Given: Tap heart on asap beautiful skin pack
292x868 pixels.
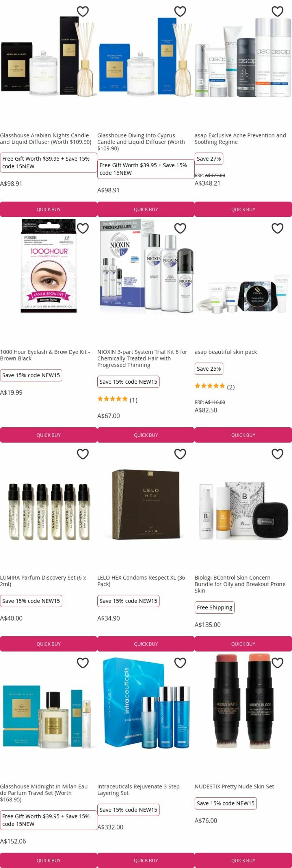Looking at the screenshot, I should coord(277,229).
